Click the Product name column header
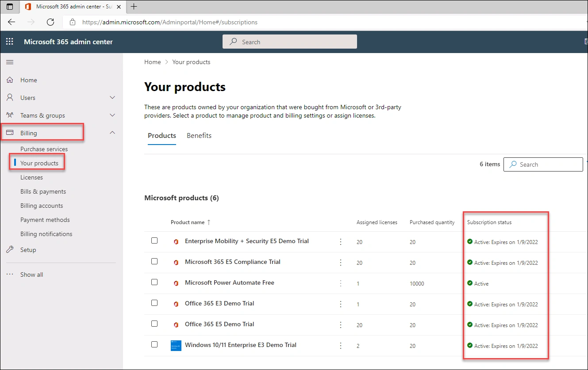This screenshot has width=588, height=370. click(x=188, y=222)
